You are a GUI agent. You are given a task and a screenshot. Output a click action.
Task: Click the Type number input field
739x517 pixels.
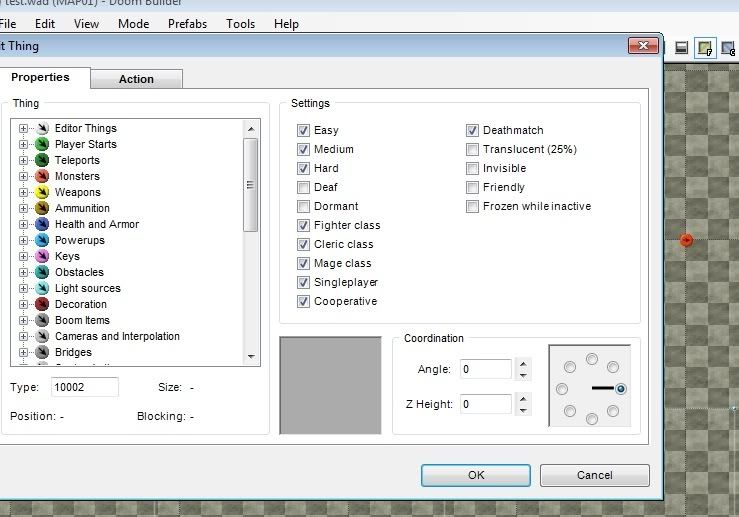tap(84, 387)
